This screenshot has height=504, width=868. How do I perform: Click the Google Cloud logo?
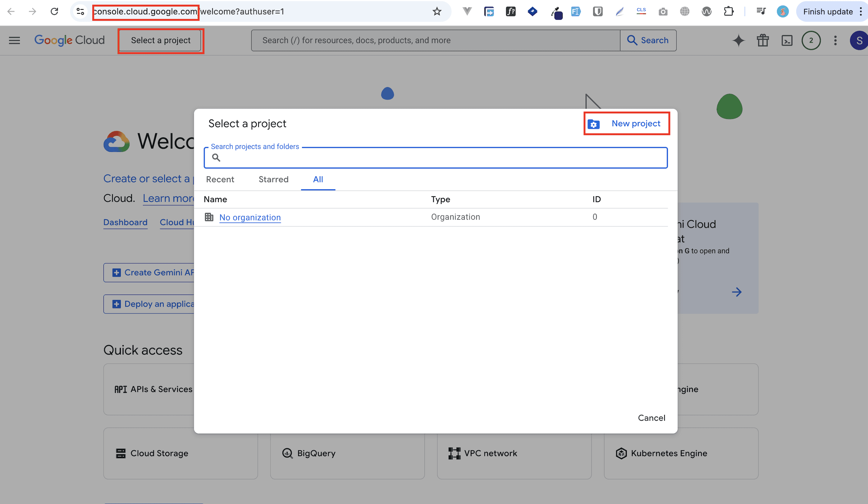pyautogui.click(x=69, y=40)
